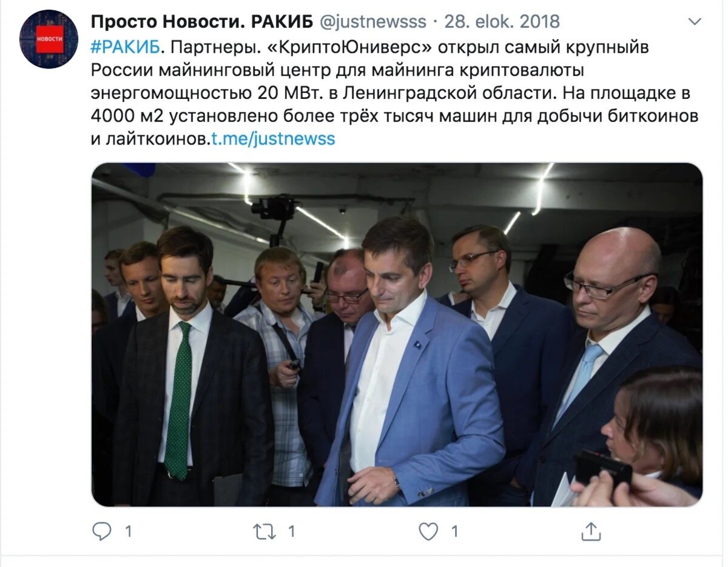Viewport: 728px width, 567px height.
Task: Like the tweet with the heart icon
Action: [x=429, y=532]
